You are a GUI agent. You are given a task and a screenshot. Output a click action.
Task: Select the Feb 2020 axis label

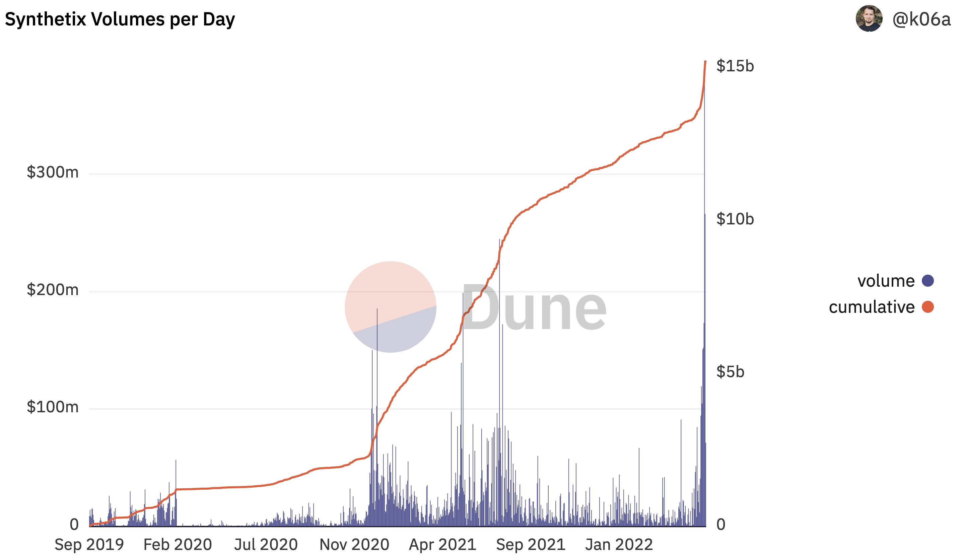click(x=178, y=544)
